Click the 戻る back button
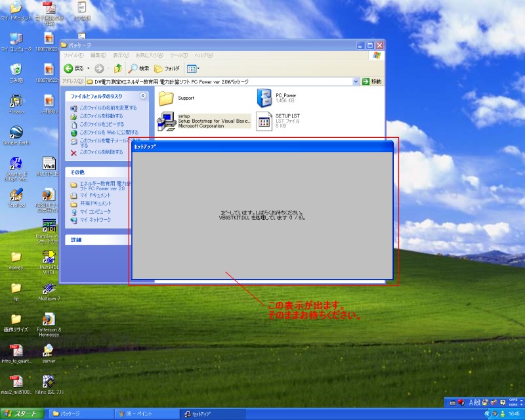The width and height of the screenshot is (525, 420). click(73, 69)
